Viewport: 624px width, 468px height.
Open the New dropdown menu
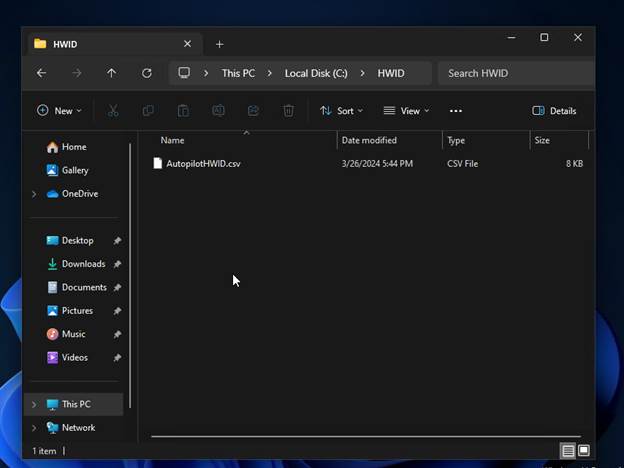coord(59,111)
